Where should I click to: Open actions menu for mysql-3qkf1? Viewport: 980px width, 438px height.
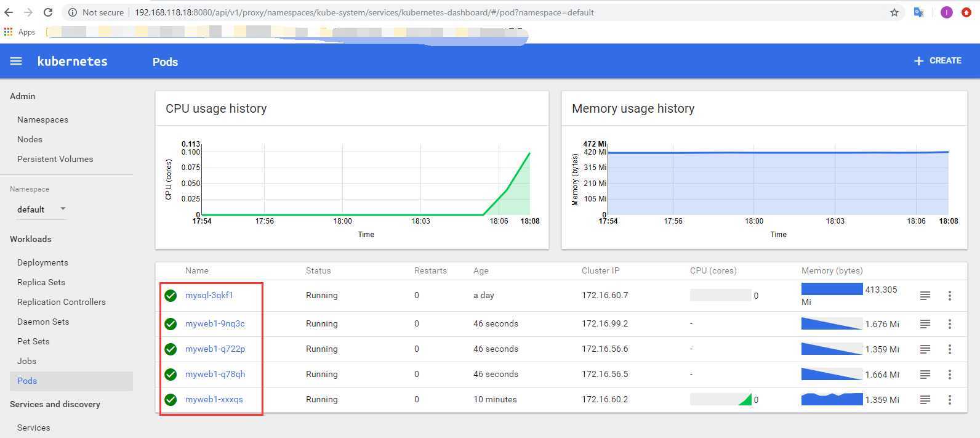click(950, 296)
